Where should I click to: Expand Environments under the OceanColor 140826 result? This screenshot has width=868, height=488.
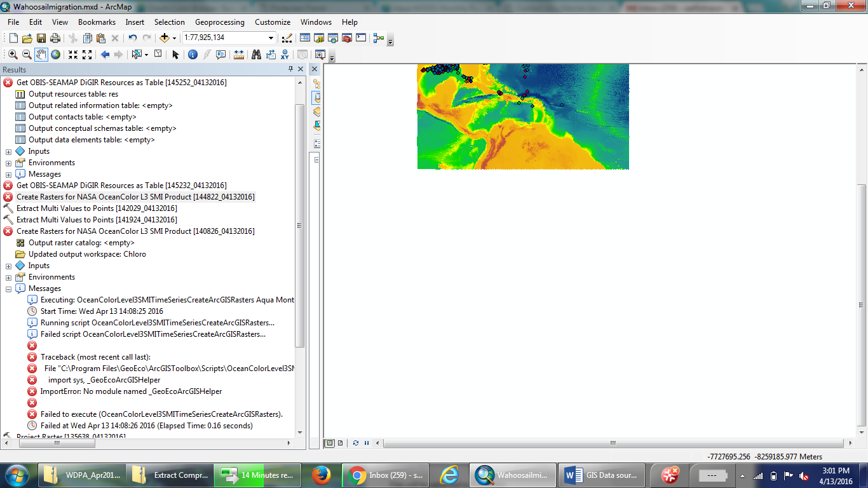pyautogui.click(x=8, y=277)
